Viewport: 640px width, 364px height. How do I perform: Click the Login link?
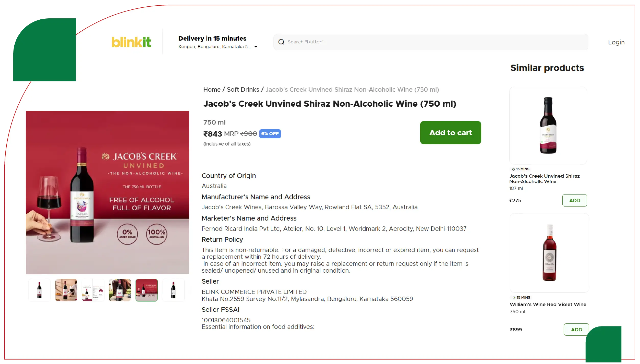pos(616,42)
